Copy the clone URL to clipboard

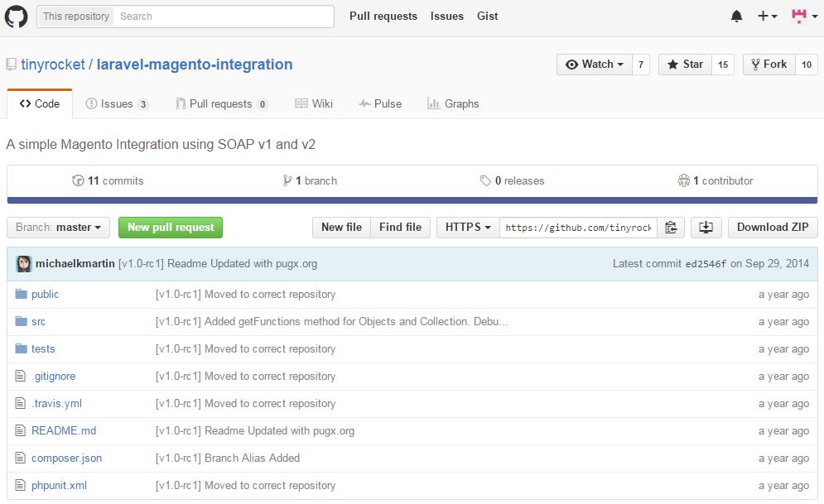click(x=671, y=228)
